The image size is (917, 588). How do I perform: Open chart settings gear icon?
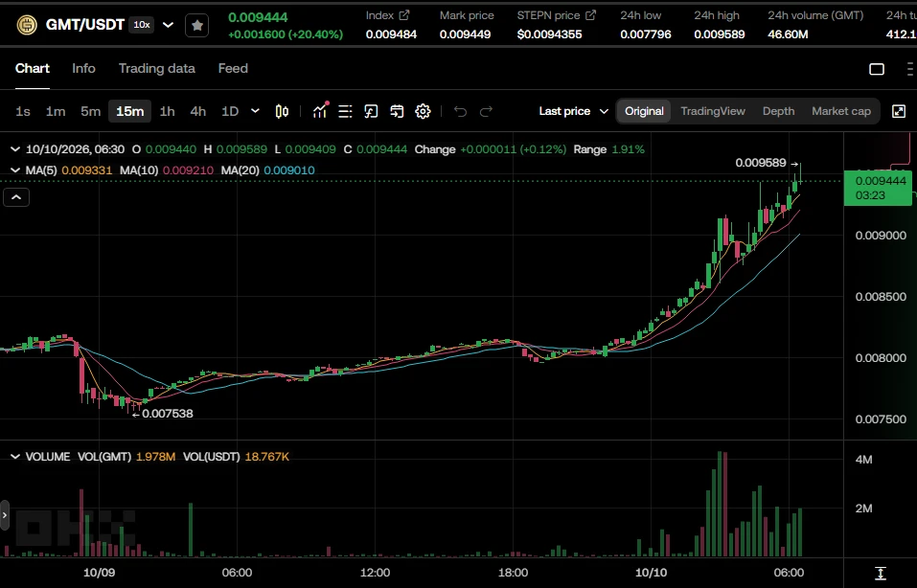423,111
